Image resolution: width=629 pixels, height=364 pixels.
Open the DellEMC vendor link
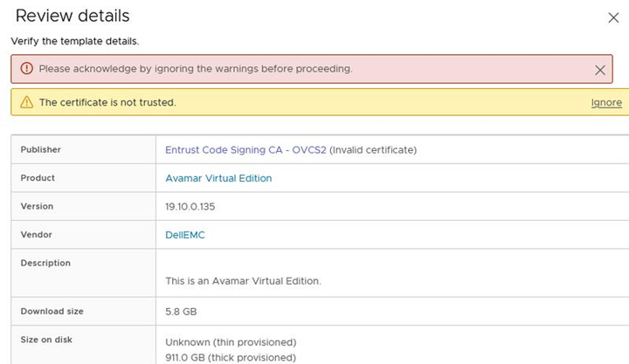pos(184,235)
